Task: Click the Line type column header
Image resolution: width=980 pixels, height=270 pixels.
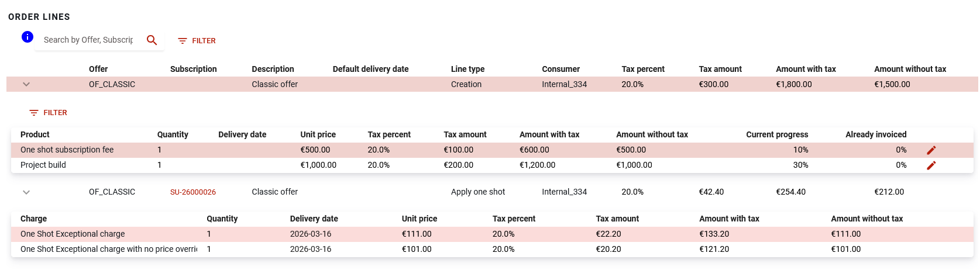Action: click(467, 69)
